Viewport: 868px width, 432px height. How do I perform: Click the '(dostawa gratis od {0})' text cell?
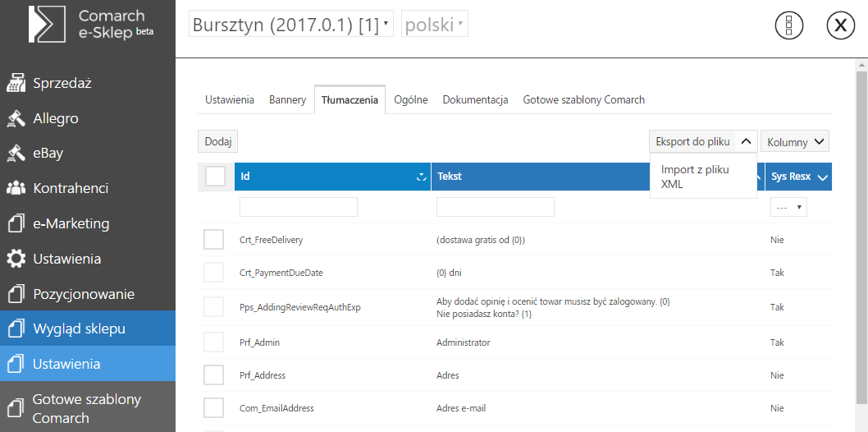(x=481, y=240)
